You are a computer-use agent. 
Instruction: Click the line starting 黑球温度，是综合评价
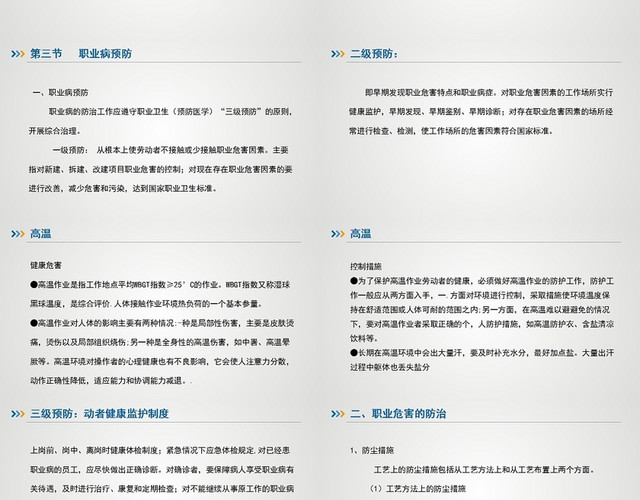click(147, 304)
